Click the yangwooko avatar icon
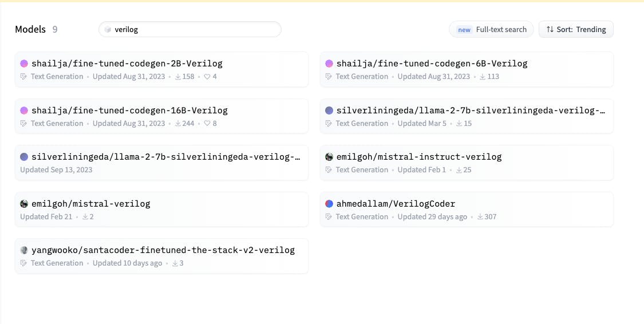The image size is (644, 324). pyautogui.click(x=24, y=250)
